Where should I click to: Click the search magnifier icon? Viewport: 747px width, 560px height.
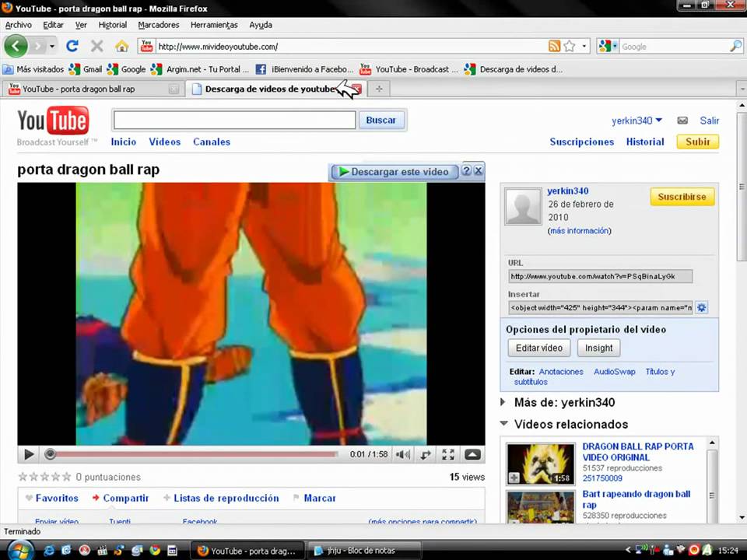735,46
